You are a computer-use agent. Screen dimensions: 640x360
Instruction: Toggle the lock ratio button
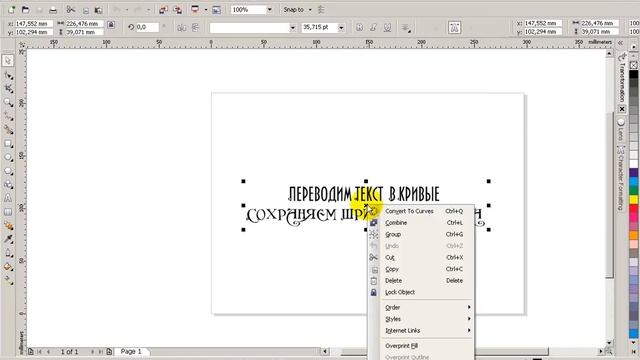click(111, 25)
